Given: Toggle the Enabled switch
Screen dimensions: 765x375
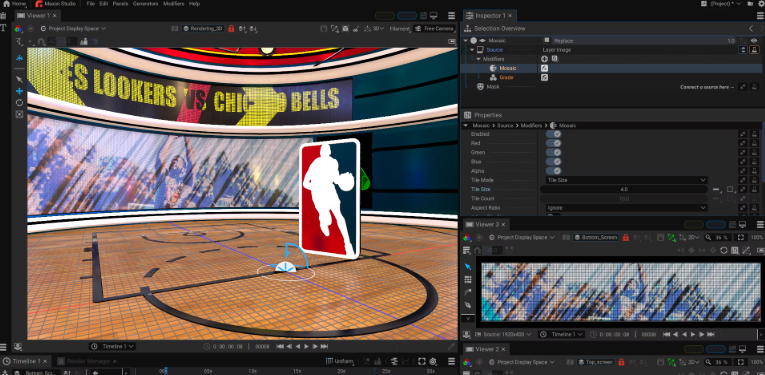Looking at the screenshot, I should pyautogui.click(x=554, y=134).
